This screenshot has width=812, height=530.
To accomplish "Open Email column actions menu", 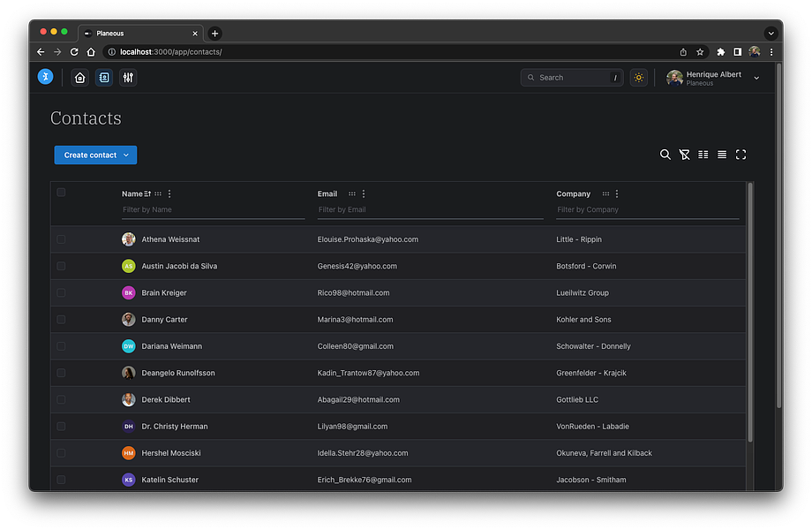I will click(364, 193).
